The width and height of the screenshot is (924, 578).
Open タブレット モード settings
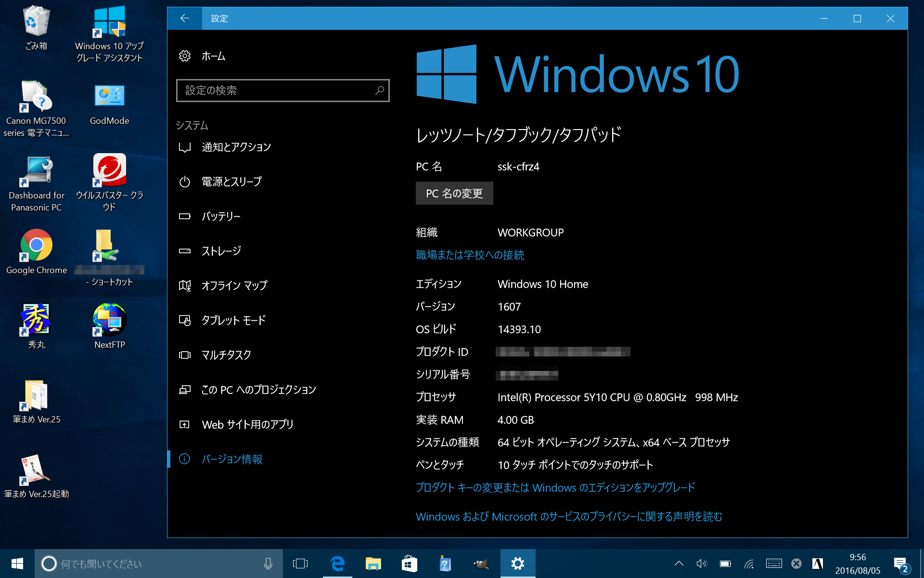click(x=222, y=321)
